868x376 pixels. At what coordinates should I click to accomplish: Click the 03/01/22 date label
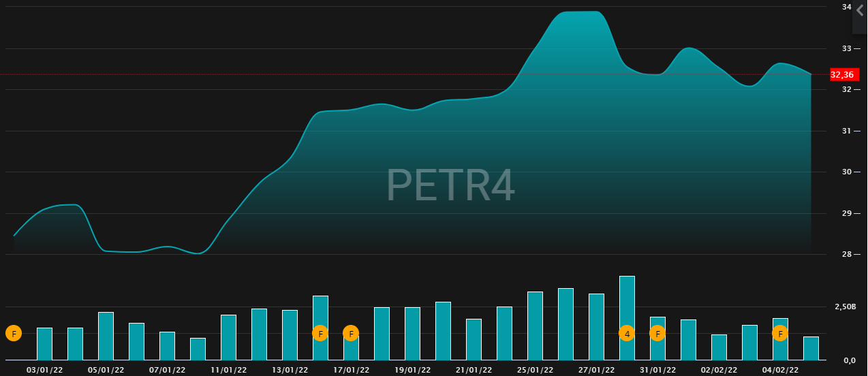[44, 370]
